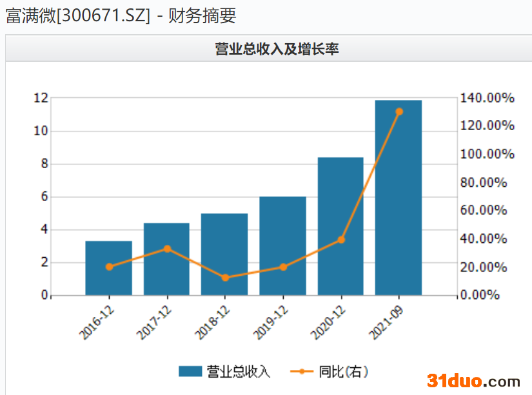Click the 富满微[300671.SZ] 财务摘要 title
Image resolution: width=532 pixels, height=395 pixels.
click(x=121, y=16)
